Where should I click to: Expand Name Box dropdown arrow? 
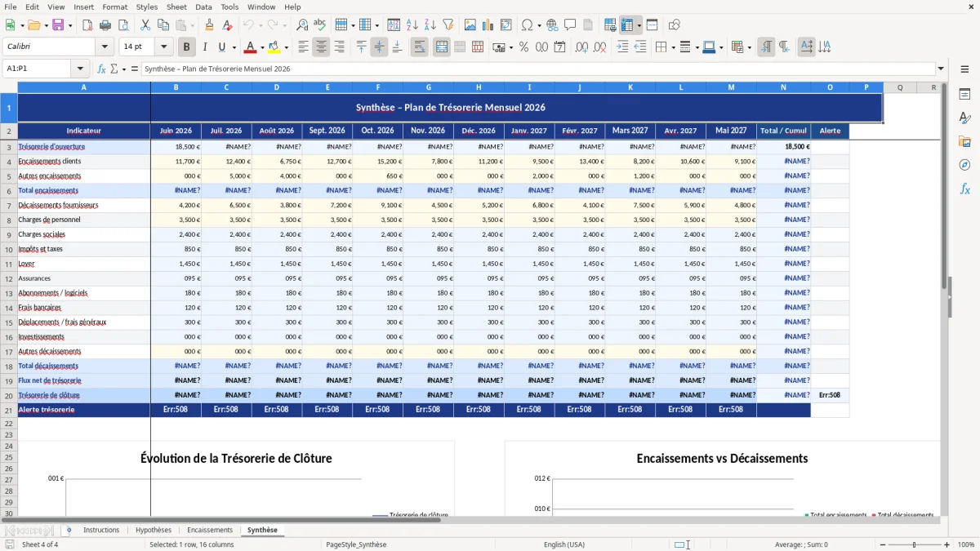80,69
